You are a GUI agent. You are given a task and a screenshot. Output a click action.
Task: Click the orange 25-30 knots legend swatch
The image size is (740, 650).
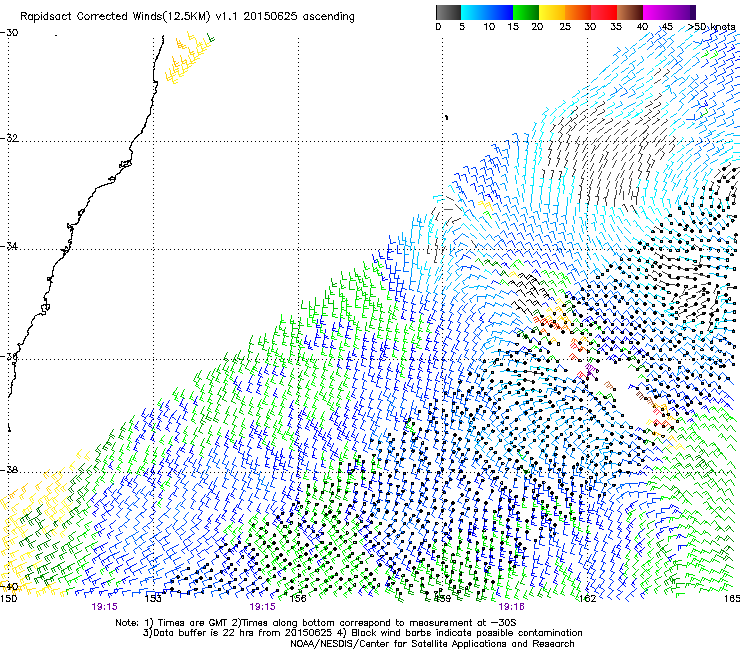(578, 12)
